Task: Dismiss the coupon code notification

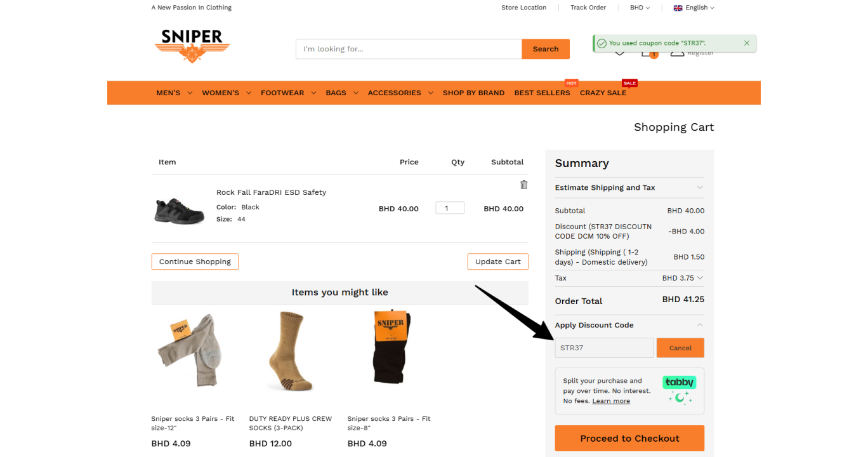Action: tap(747, 43)
